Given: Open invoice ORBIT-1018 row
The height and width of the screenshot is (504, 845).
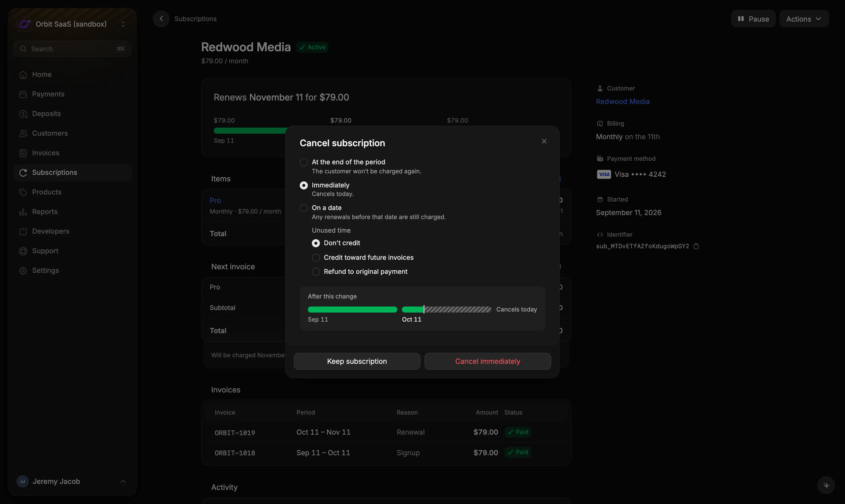Looking at the screenshot, I should pyautogui.click(x=386, y=453).
